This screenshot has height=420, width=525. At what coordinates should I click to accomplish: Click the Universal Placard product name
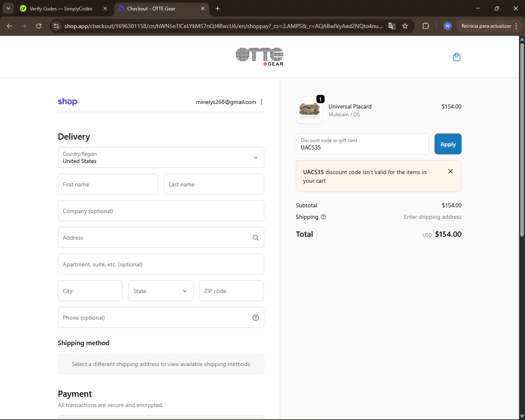(x=350, y=106)
